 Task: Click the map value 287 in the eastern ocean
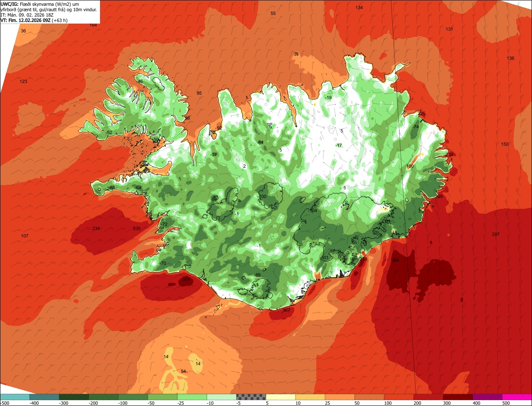(x=496, y=235)
